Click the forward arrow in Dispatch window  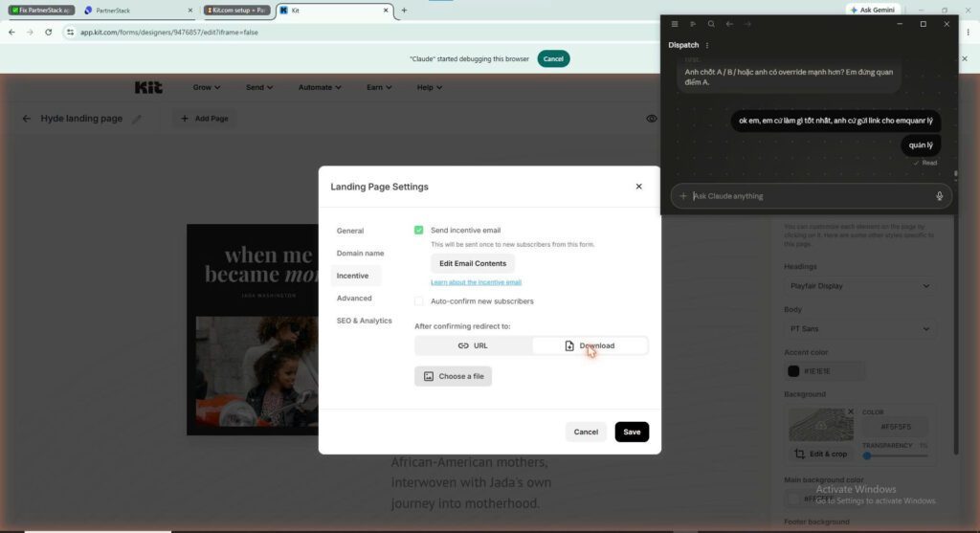pos(747,24)
